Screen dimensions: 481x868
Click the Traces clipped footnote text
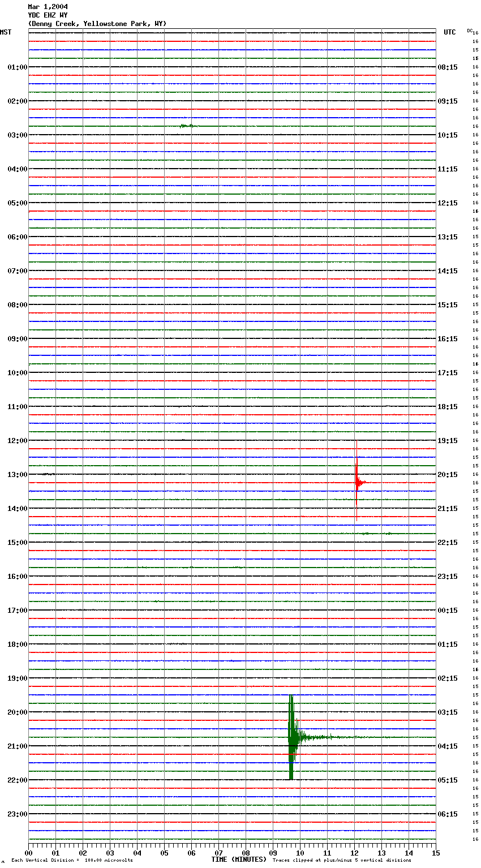[342, 861]
